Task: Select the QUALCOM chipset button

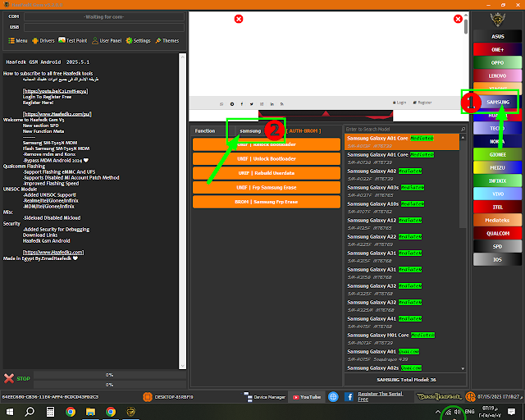Action: [x=498, y=233]
